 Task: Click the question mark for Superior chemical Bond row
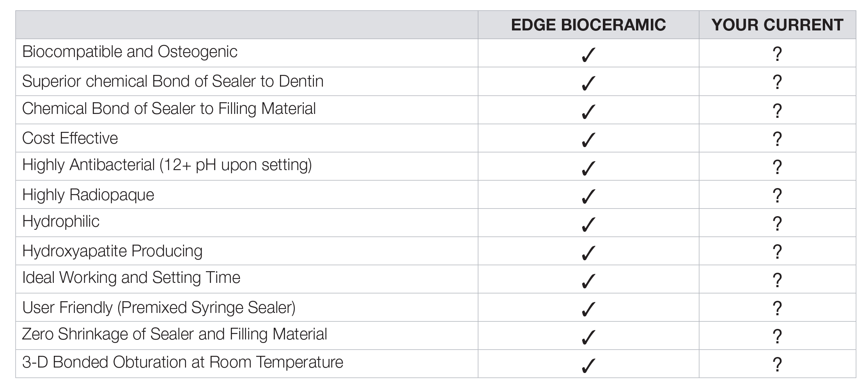click(777, 82)
